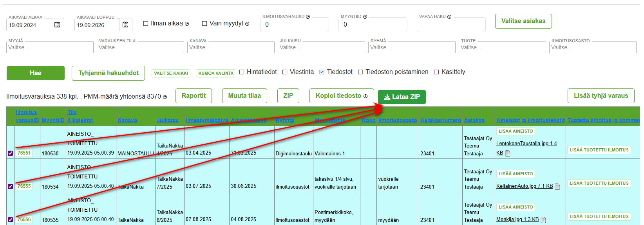Click the help icon after PMM-määrä yhteensä 8370
The image size is (644, 225).
pyautogui.click(x=165, y=97)
